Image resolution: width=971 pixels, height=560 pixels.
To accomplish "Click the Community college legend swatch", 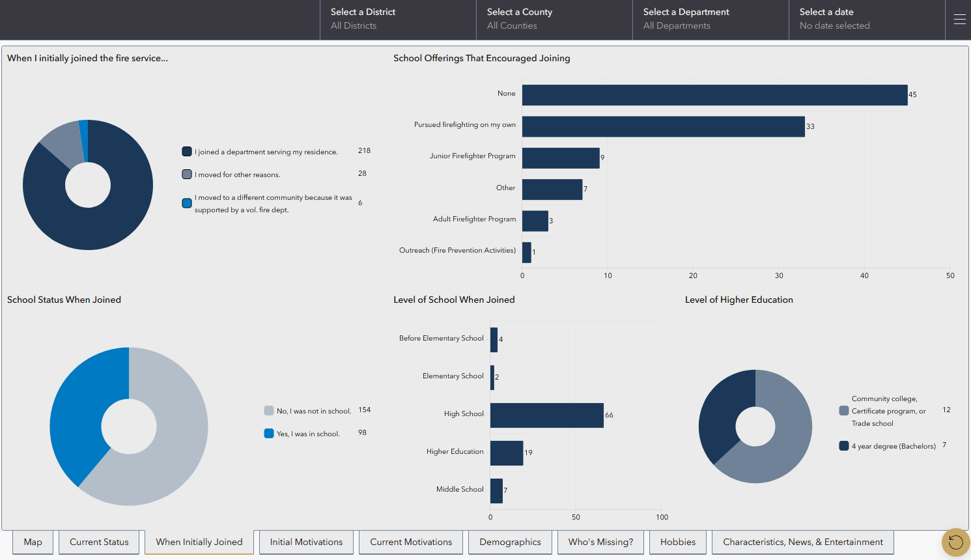I will tap(844, 411).
